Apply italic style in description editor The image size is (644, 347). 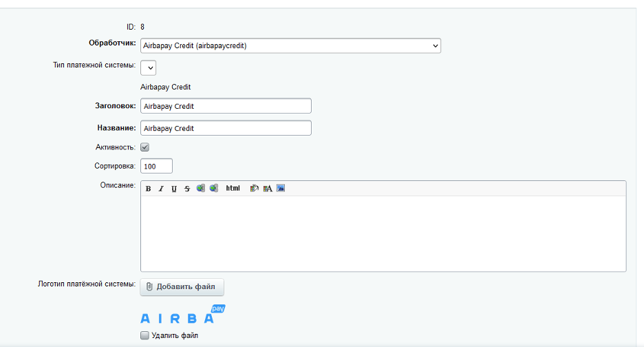coord(161,189)
